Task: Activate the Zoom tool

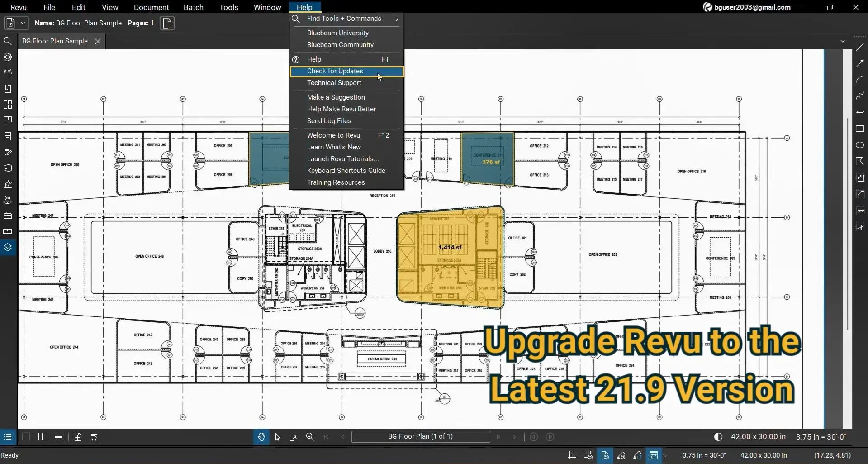Action: coord(310,437)
